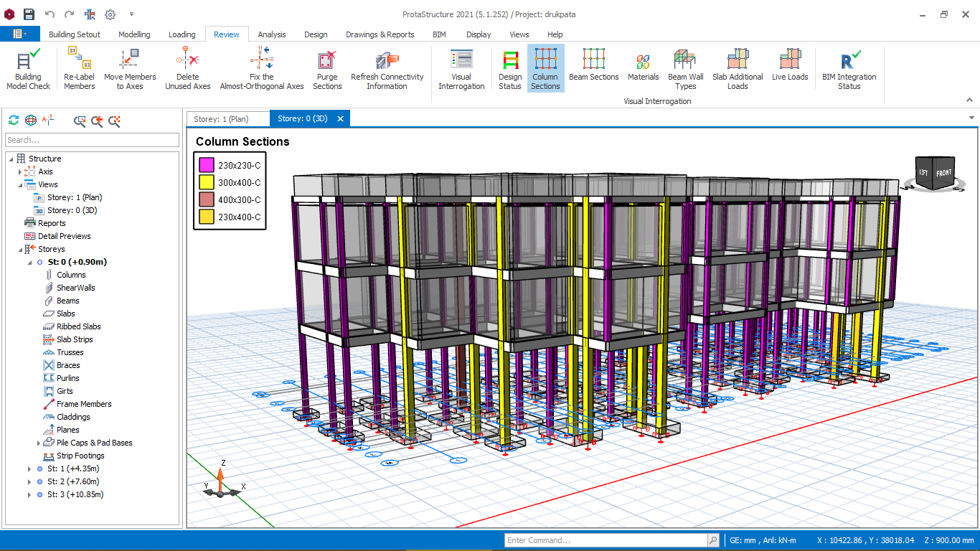Open BIM Integration Status
The width and height of the screenshot is (980, 551).
849,70
